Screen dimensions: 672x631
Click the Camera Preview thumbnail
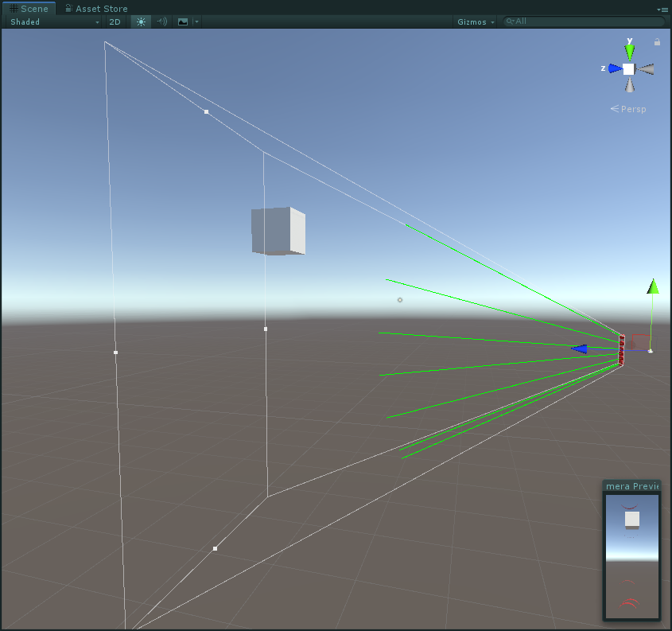[632, 556]
